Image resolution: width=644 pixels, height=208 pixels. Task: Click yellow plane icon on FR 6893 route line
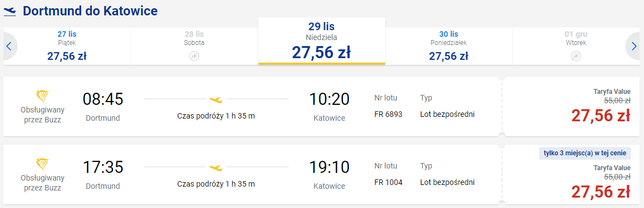pyautogui.click(x=216, y=99)
